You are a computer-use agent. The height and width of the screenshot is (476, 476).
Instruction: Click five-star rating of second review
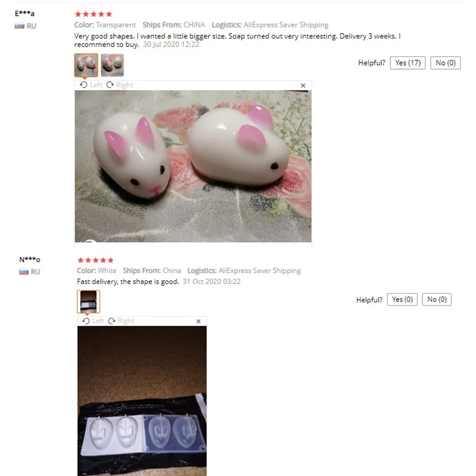coord(96,260)
